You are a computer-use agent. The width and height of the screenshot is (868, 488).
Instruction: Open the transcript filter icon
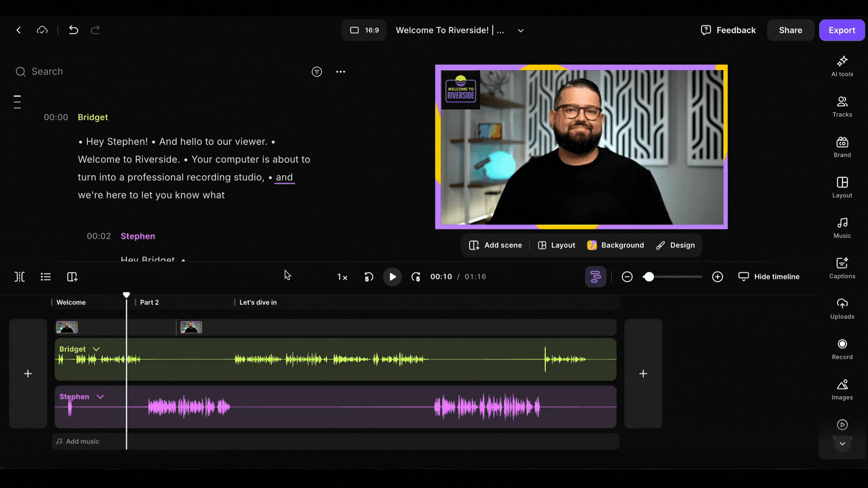click(x=316, y=71)
